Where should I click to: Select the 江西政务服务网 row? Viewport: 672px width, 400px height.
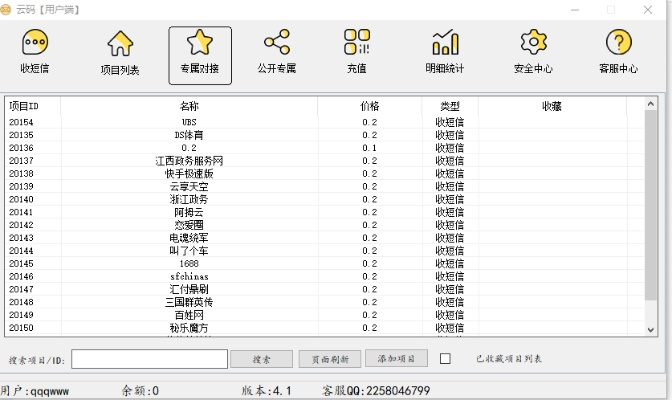point(189,160)
